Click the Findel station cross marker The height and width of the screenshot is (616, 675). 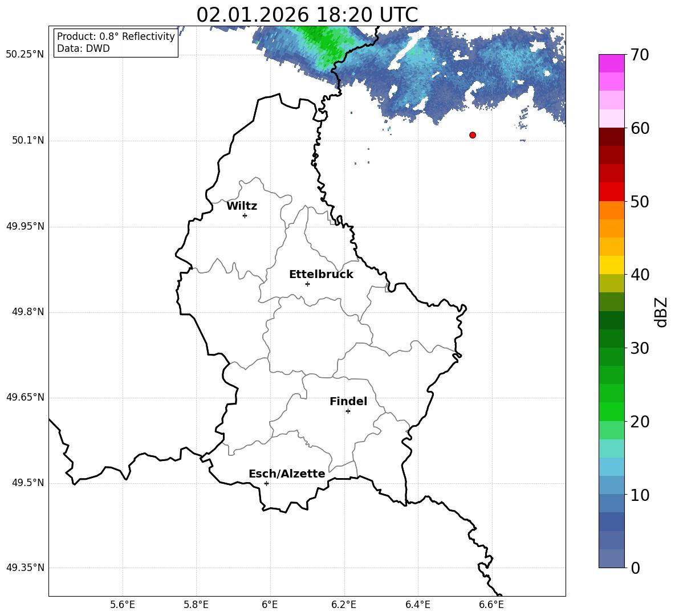(x=348, y=411)
